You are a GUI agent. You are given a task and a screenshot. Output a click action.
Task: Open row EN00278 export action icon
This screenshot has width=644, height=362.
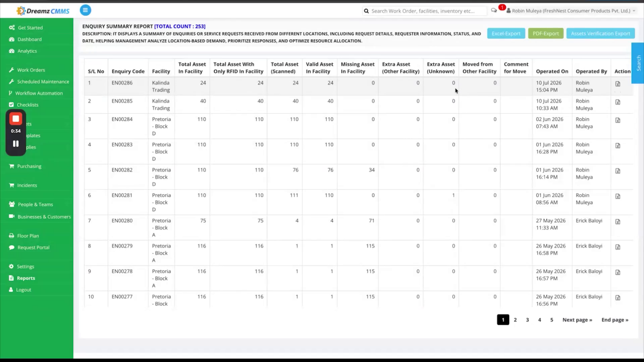pyautogui.click(x=618, y=272)
